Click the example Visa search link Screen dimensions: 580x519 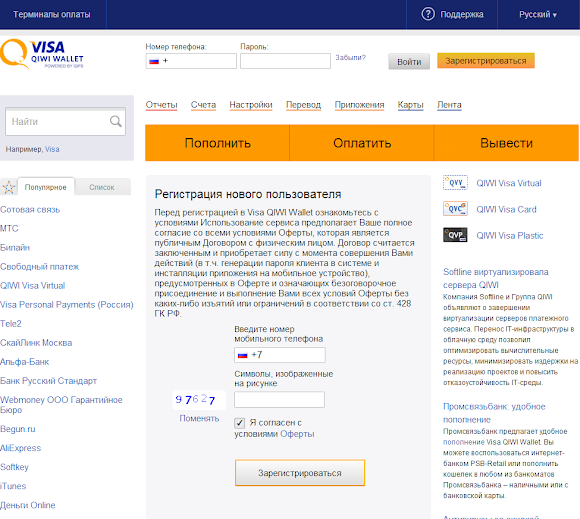click(x=52, y=149)
